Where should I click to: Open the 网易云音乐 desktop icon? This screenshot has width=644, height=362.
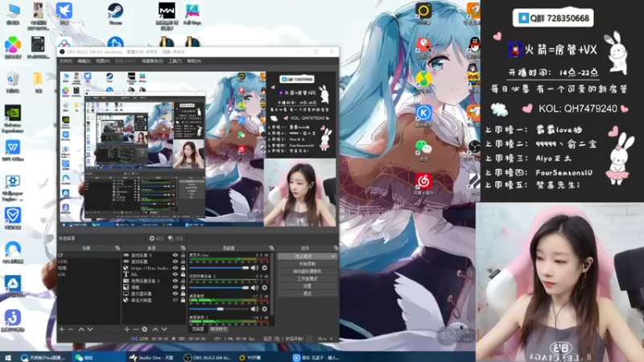423,183
